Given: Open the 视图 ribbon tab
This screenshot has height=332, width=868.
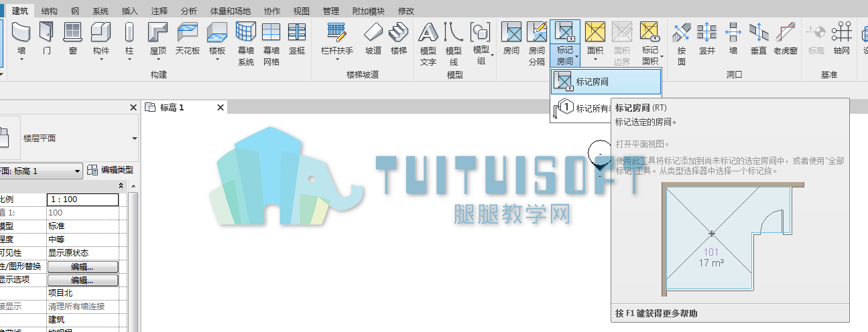Looking at the screenshot, I should pyautogui.click(x=302, y=11).
